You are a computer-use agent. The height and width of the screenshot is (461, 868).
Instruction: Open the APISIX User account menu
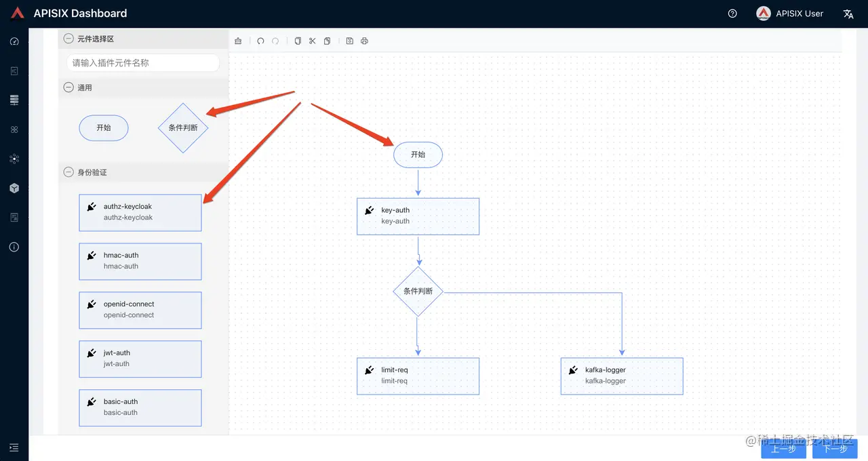click(x=789, y=14)
